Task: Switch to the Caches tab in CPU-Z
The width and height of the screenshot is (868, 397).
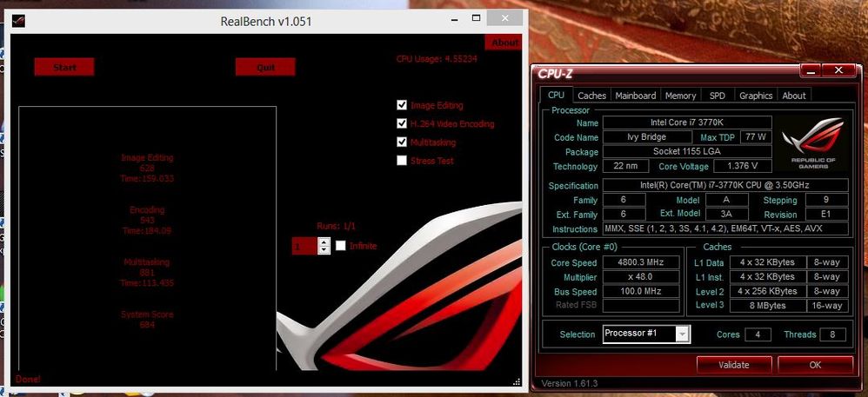Action: click(591, 96)
